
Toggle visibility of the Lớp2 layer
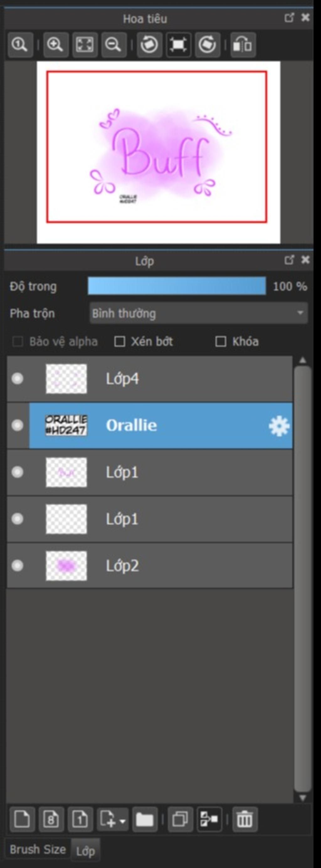pos(18,566)
